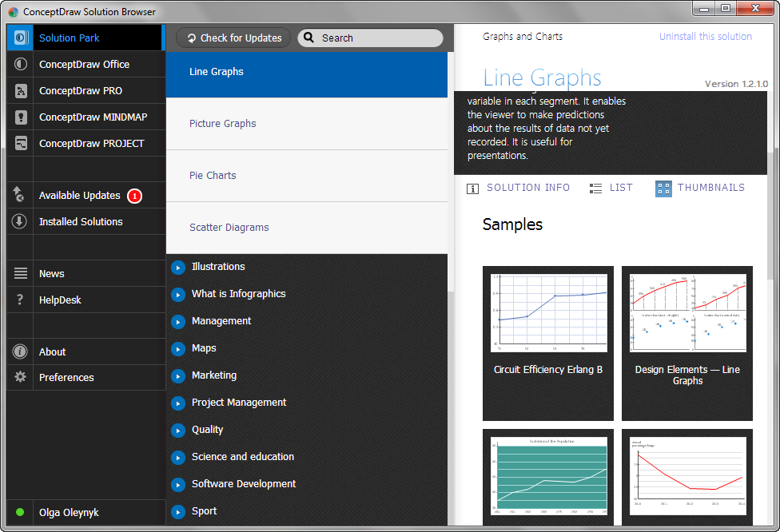Expand the What is Infographics category

pyautogui.click(x=177, y=295)
